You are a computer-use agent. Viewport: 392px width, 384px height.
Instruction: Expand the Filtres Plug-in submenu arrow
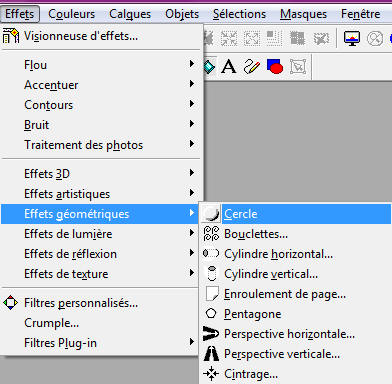click(192, 342)
